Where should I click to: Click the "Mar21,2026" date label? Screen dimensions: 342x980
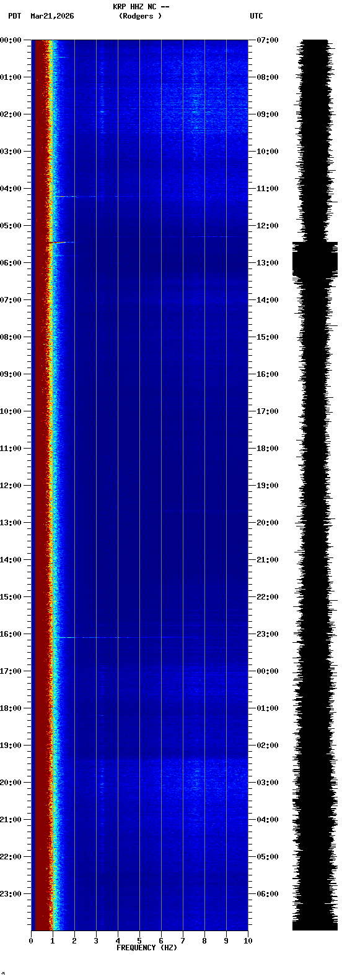[x=52, y=16]
